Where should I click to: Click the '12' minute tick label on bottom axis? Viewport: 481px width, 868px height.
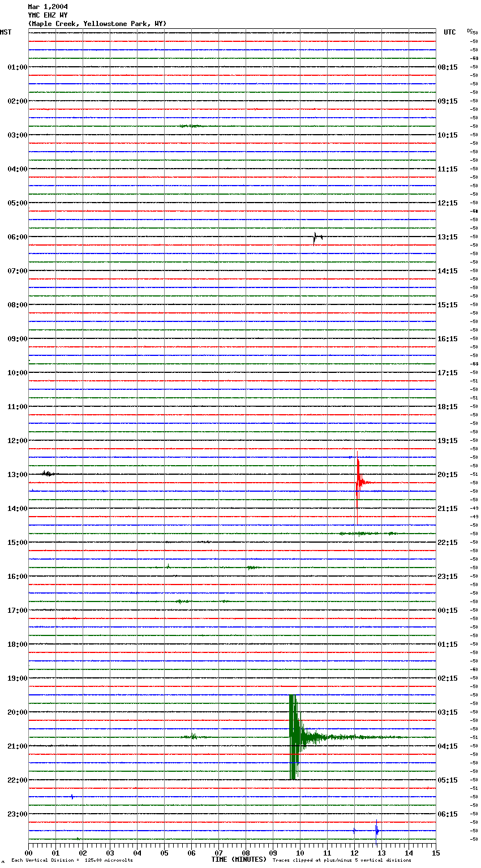(354, 853)
